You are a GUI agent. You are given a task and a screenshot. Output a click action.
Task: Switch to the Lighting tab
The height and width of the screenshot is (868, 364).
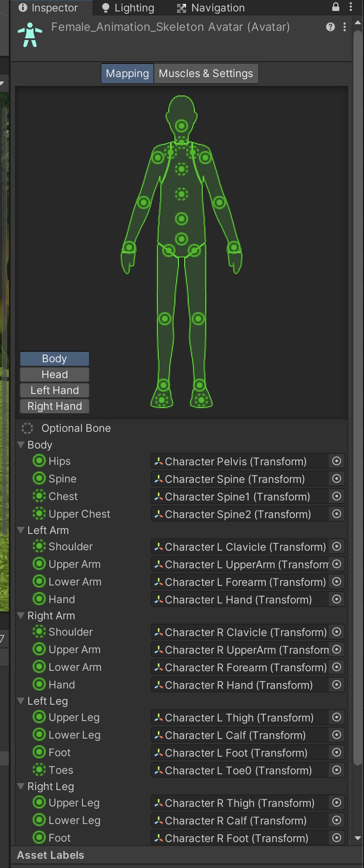pyautogui.click(x=128, y=7)
